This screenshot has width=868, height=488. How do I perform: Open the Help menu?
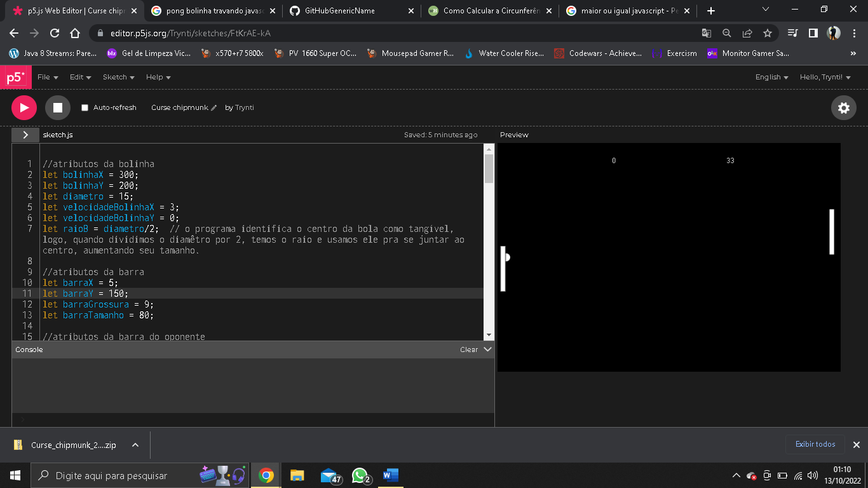point(158,77)
